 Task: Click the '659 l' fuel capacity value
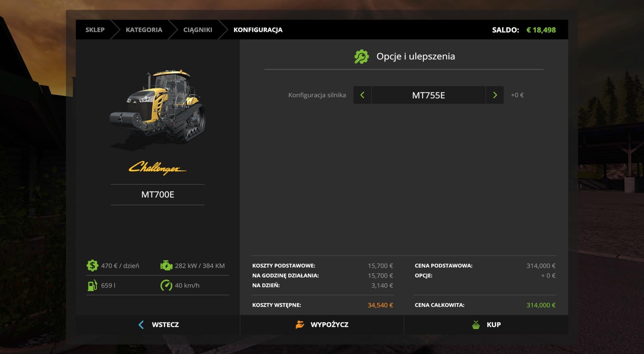(x=108, y=285)
